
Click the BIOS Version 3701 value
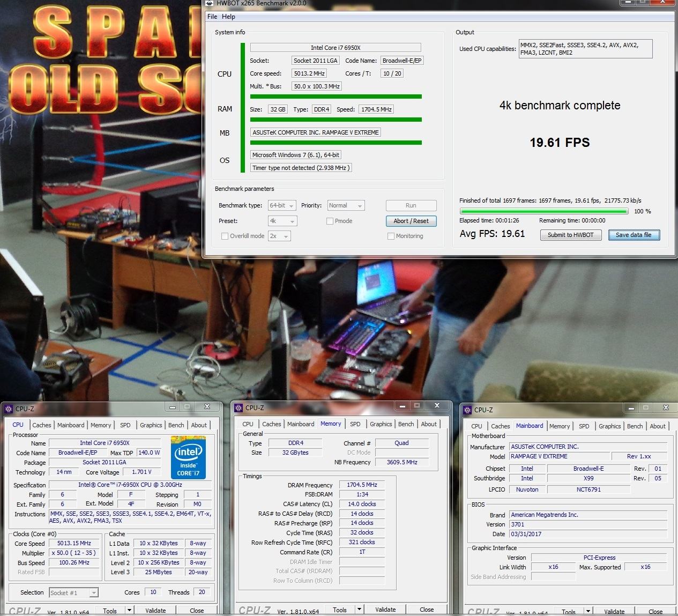click(588, 524)
